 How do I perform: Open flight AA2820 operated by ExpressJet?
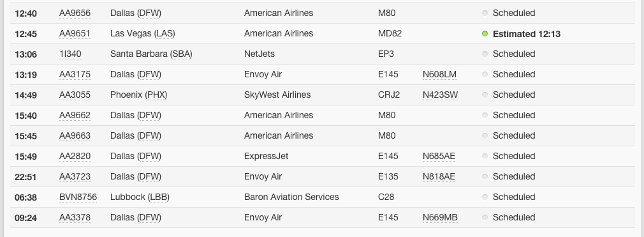75,157
